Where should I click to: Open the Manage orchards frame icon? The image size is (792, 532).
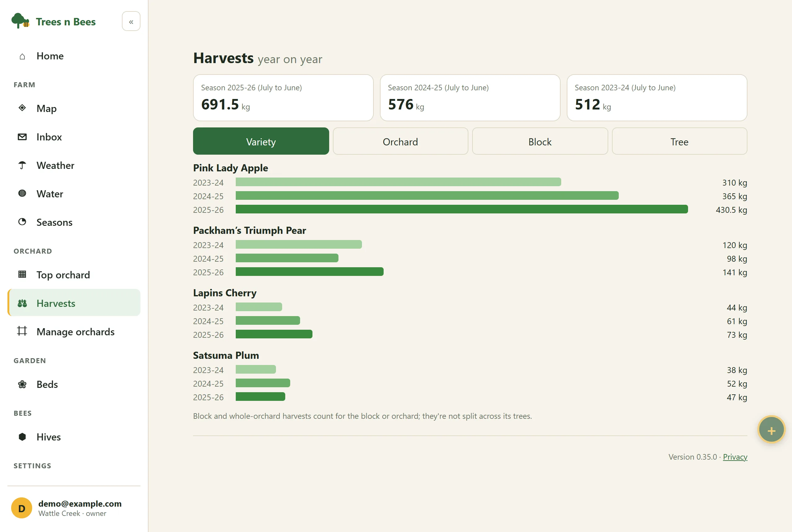point(22,331)
